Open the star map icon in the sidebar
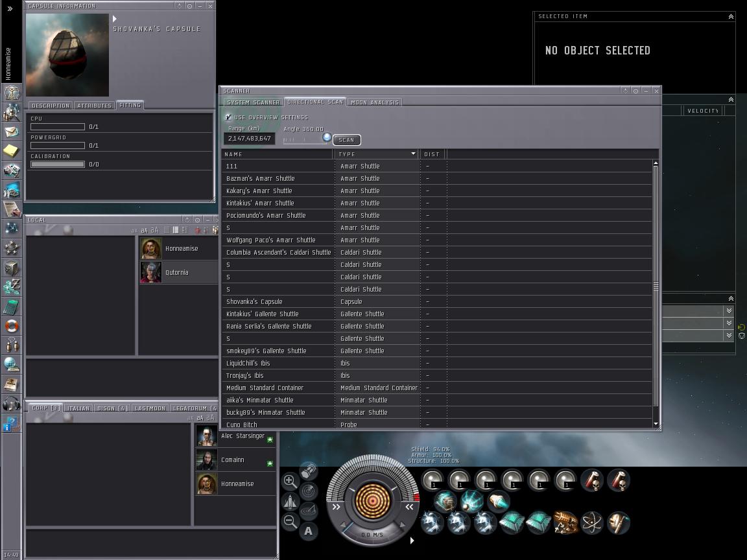Image resolution: width=747 pixels, height=560 pixels. click(12, 229)
